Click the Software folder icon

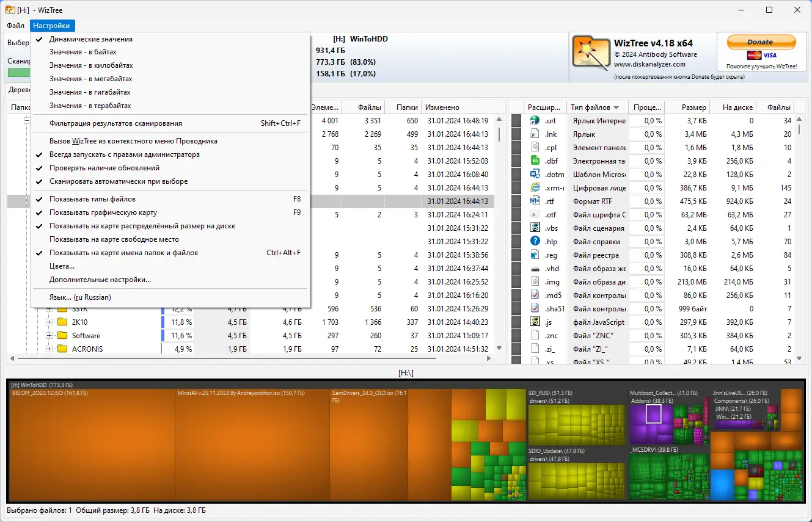[x=62, y=336]
